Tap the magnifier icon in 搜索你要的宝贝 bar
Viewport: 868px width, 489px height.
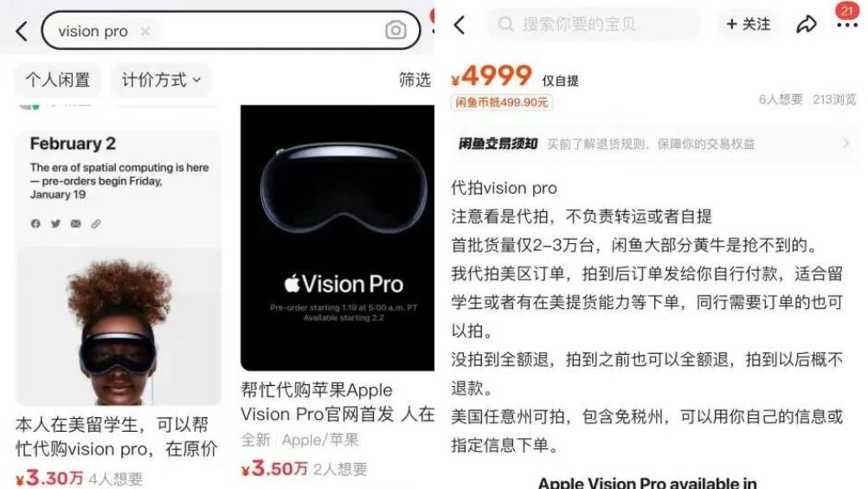505,24
